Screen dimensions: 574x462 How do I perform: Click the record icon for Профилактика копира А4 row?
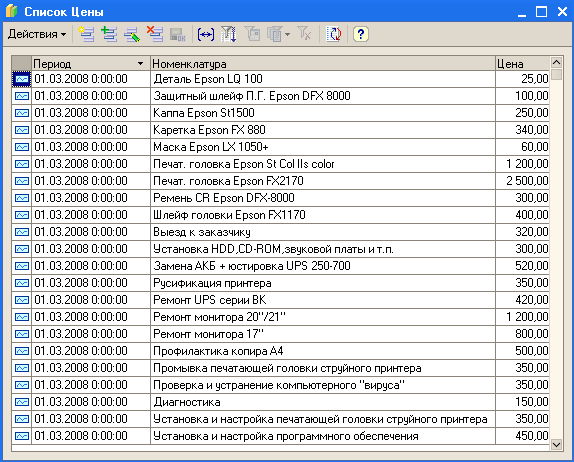pos(22,351)
